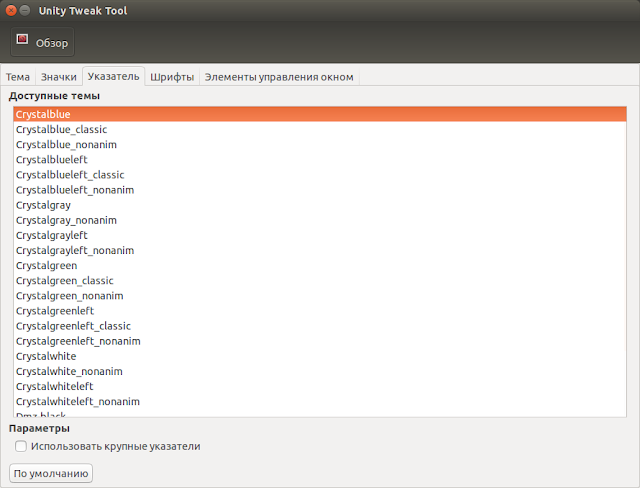Select Crystalblue_classic theme
Image resolution: width=640 pixels, height=488 pixels.
(x=320, y=129)
